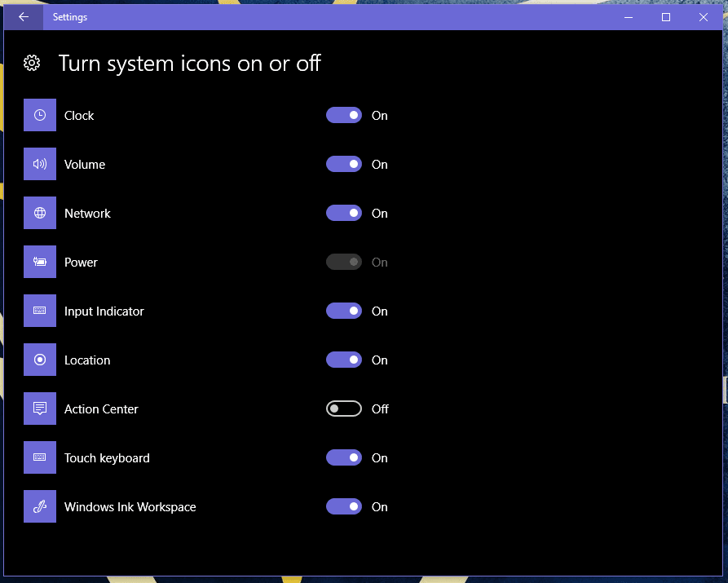Viewport: 728px width, 583px height.
Task: Switch off the Touch keyboard toggle
Action: (x=343, y=457)
